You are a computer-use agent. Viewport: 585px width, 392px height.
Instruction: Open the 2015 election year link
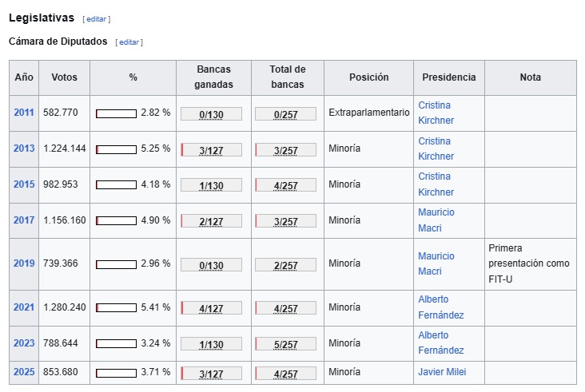[24, 184]
